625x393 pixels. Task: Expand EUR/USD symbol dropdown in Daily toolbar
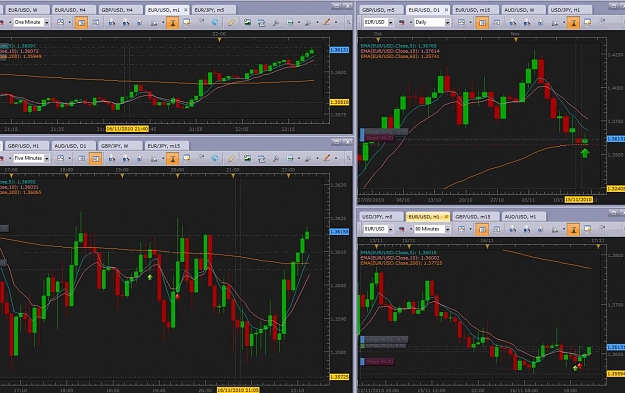[x=390, y=23]
